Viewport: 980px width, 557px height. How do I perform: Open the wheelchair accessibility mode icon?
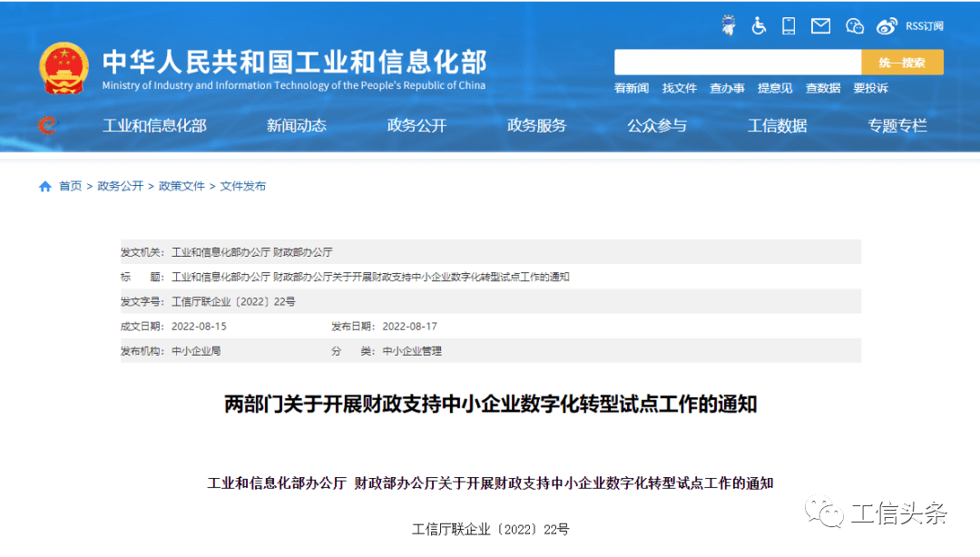(x=759, y=26)
